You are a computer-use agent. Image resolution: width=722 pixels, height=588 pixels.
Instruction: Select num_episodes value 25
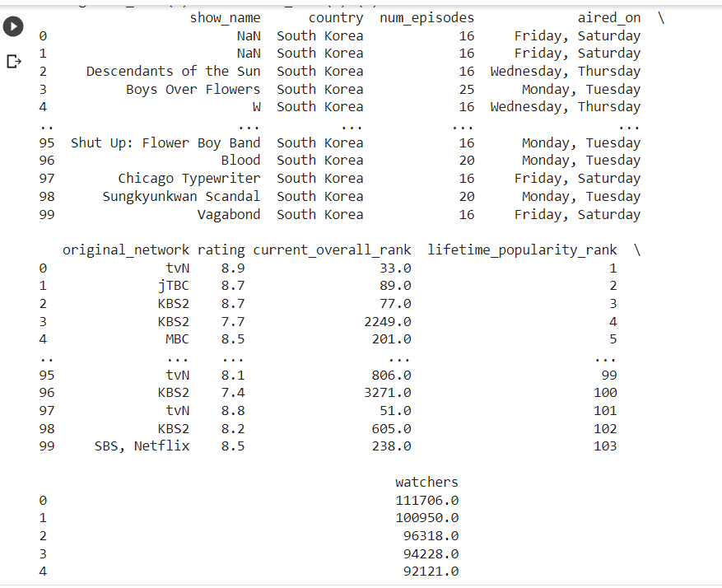[x=467, y=89]
